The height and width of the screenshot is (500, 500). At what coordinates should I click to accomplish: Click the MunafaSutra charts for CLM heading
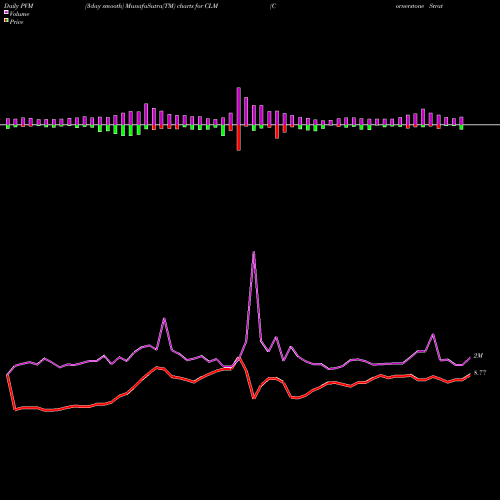coord(151,6)
